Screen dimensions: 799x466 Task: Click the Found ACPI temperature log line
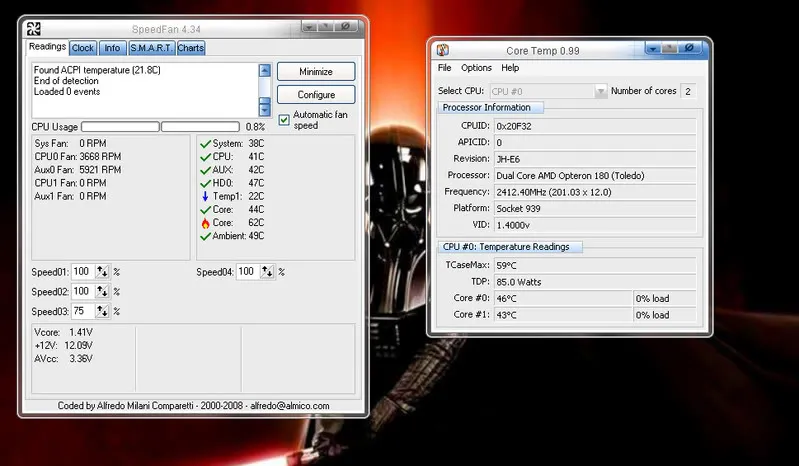pos(97,70)
